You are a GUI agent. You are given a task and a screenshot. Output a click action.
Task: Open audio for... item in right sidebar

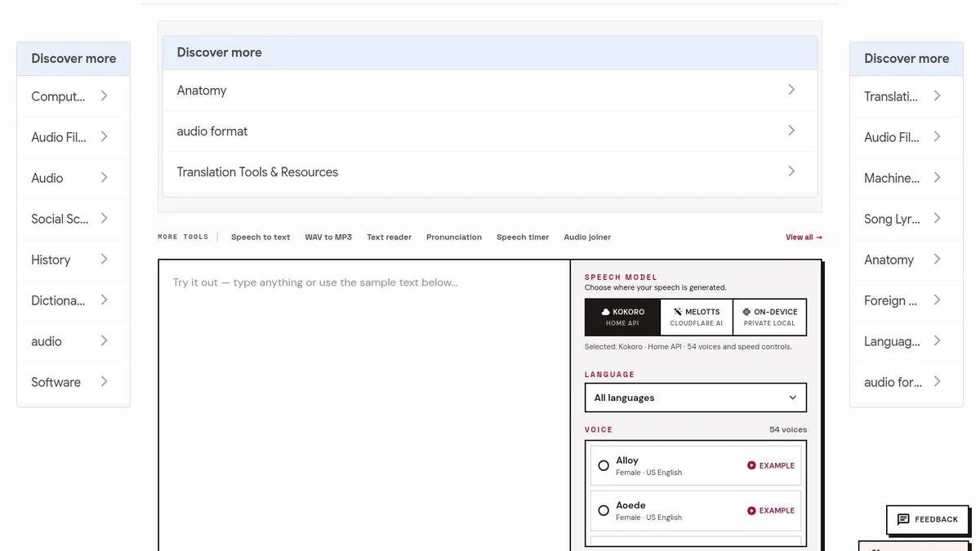(906, 382)
